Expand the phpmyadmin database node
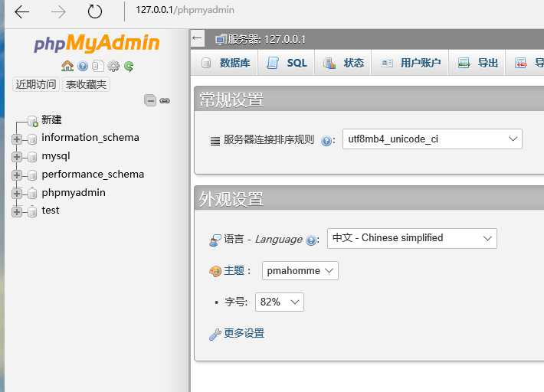This screenshot has height=392, width=544. [x=16, y=193]
